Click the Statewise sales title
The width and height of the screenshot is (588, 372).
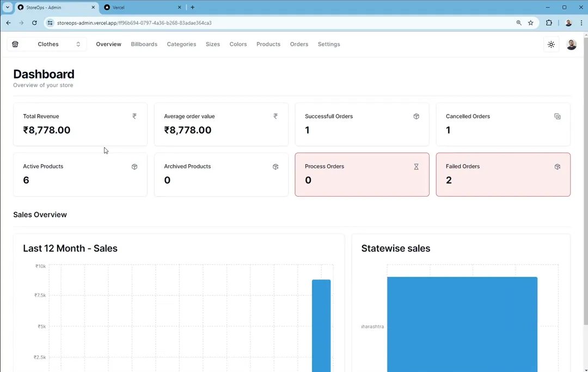[396, 248]
